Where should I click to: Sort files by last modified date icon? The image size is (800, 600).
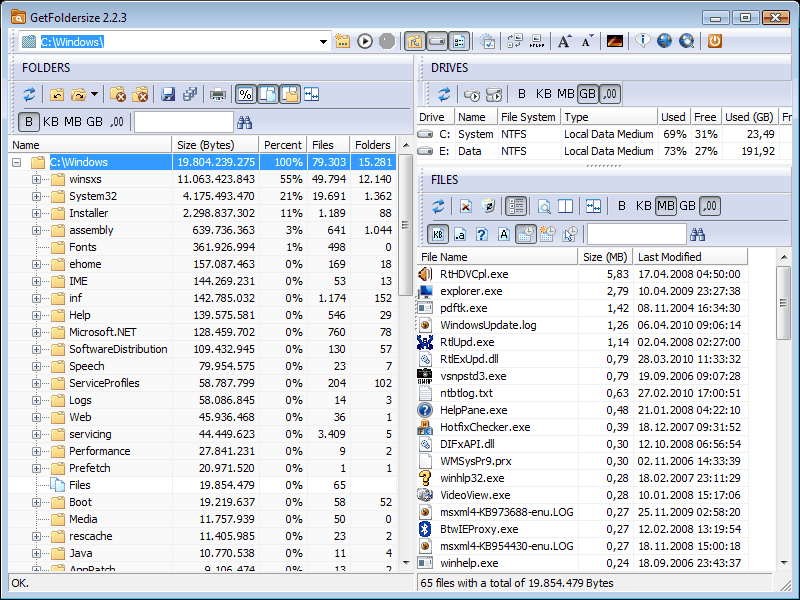pyautogui.click(x=526, y=234)
